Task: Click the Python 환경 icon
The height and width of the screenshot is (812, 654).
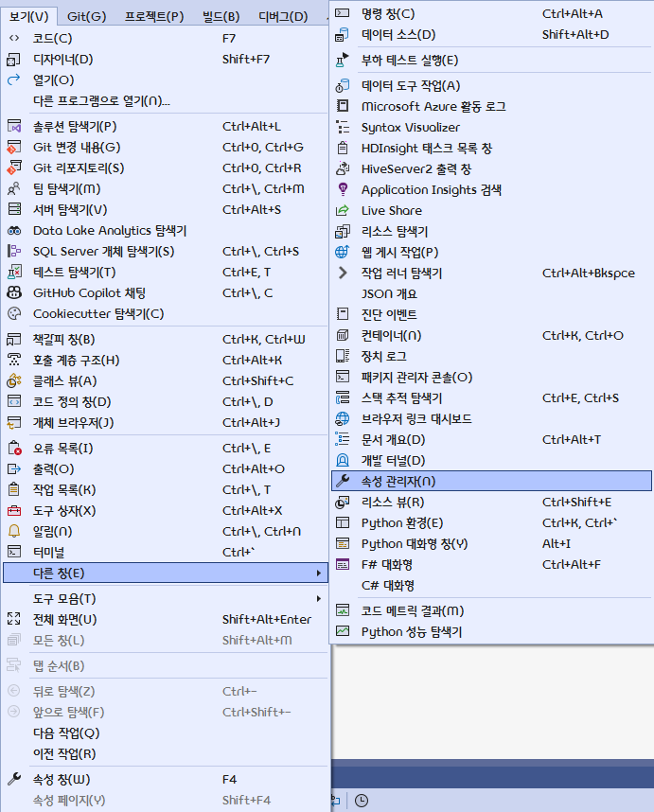Action: [343, 522]
